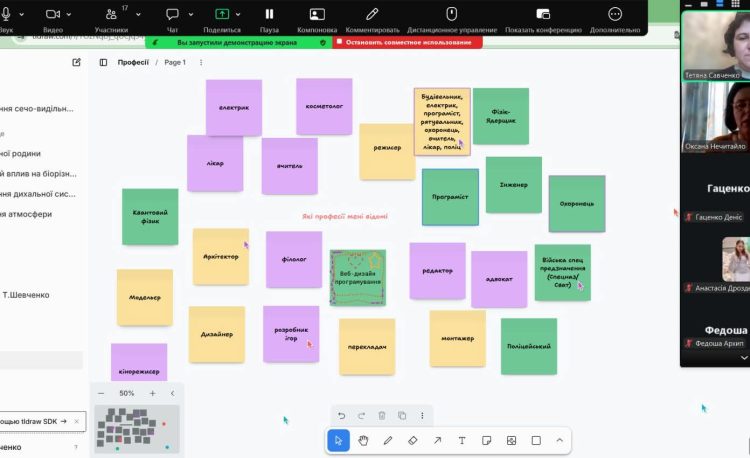Image resolution: width=750 pixels, height=458 pixels.
Task: Click the Undo icon
Action: [341, 415]
